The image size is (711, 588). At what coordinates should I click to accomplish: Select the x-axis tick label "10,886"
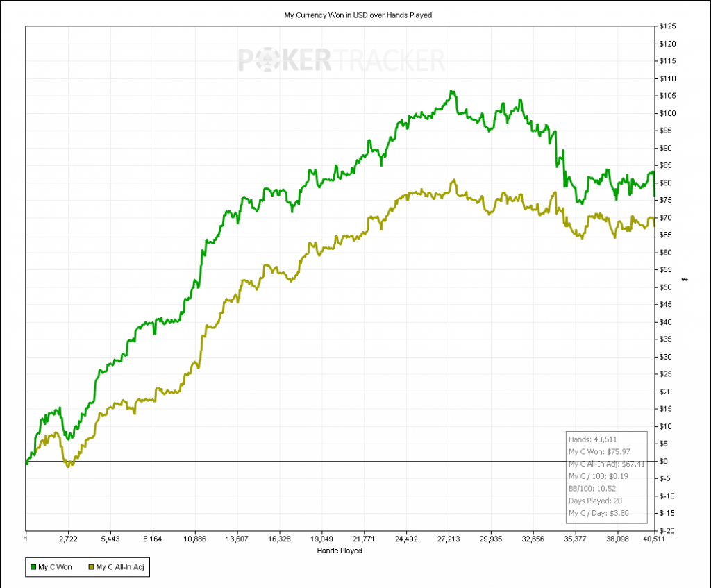click(x=194, y=539)
